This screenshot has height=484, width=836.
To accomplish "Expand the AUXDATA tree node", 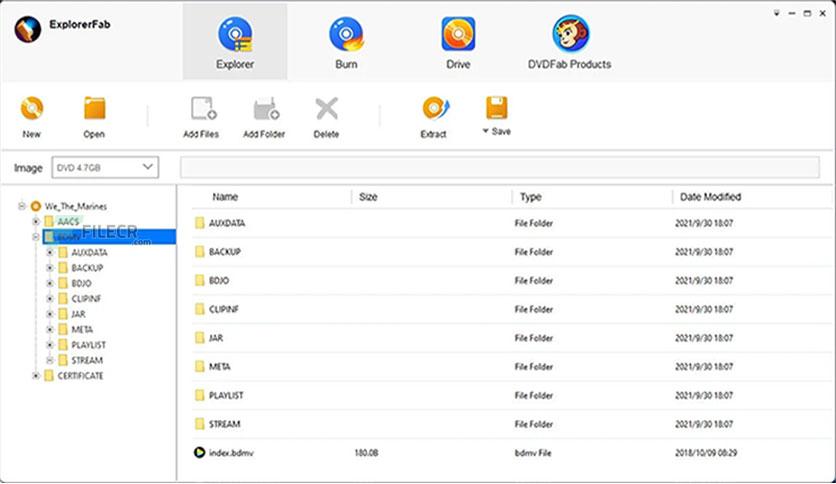I will coord(50,252).
